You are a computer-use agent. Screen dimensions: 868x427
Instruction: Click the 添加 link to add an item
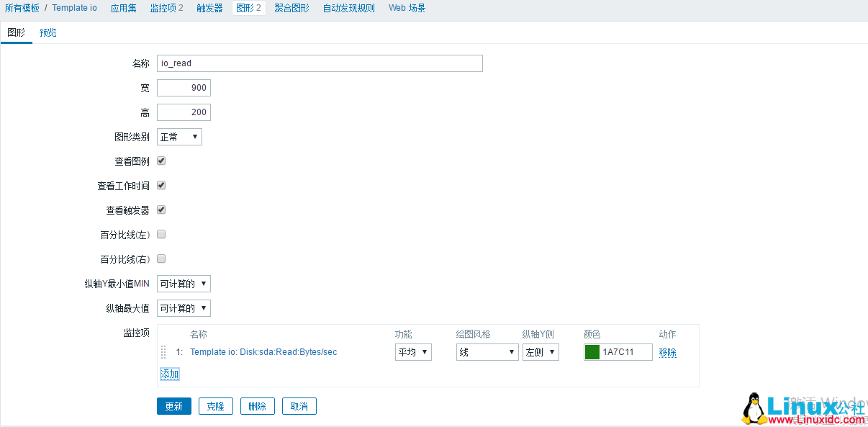[x=169, y=374]
